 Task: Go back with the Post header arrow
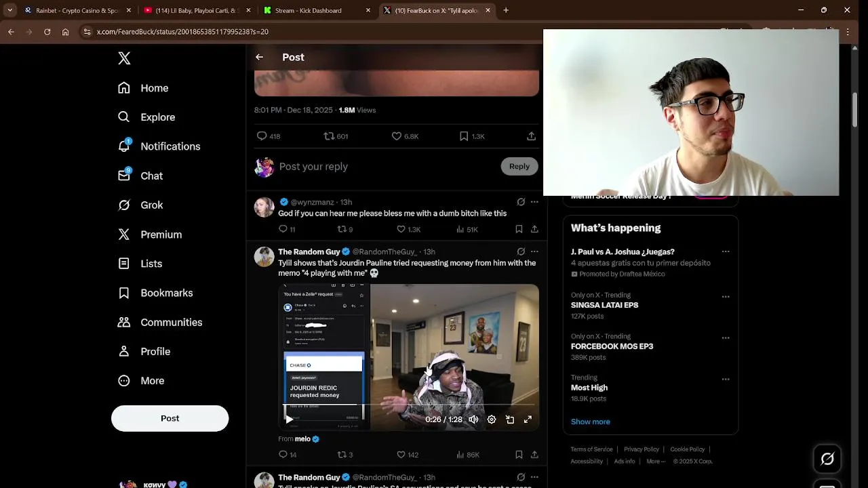coord(259,57)
